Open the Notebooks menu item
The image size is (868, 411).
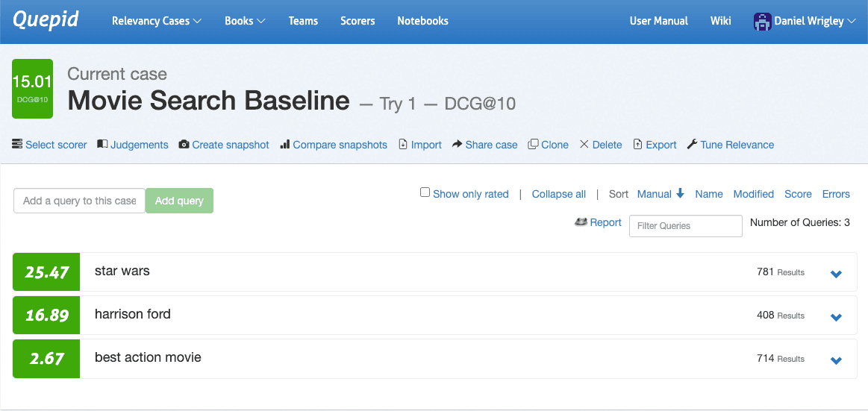(x=422, y=21)
